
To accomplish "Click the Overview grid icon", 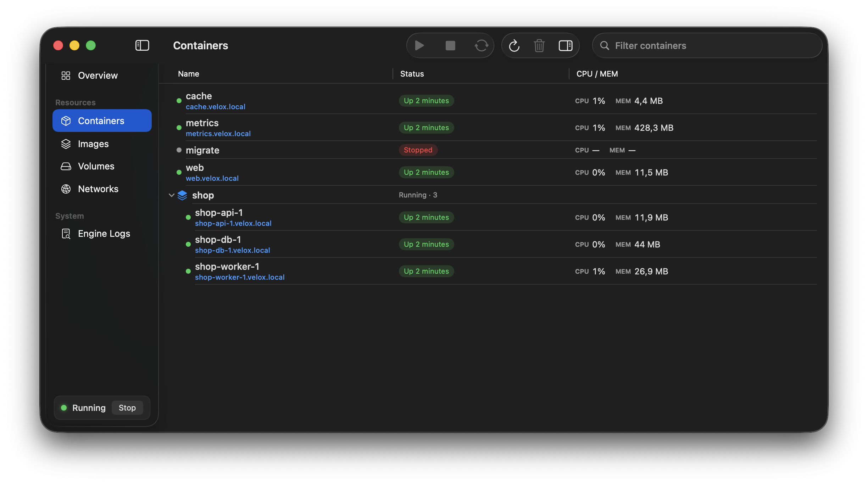I will coord(66,76).
